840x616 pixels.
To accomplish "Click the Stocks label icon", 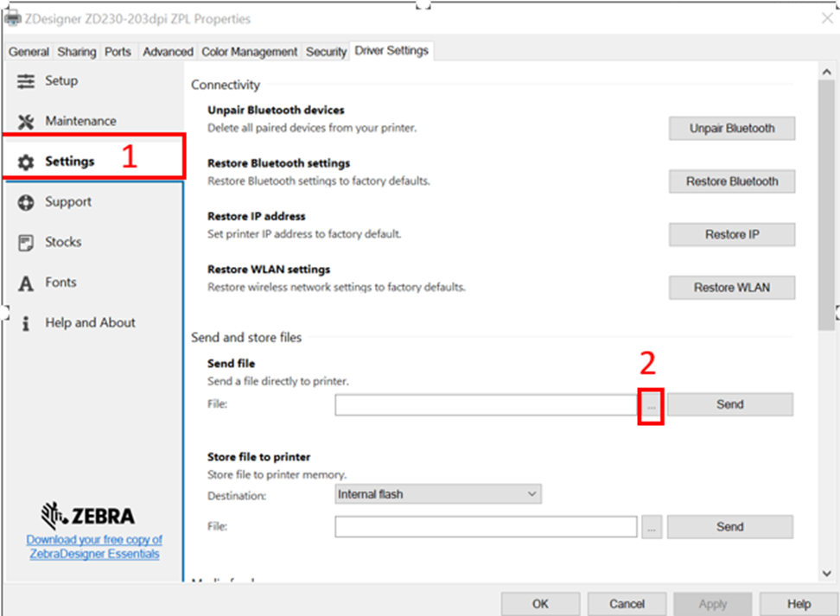I will 26,243.
